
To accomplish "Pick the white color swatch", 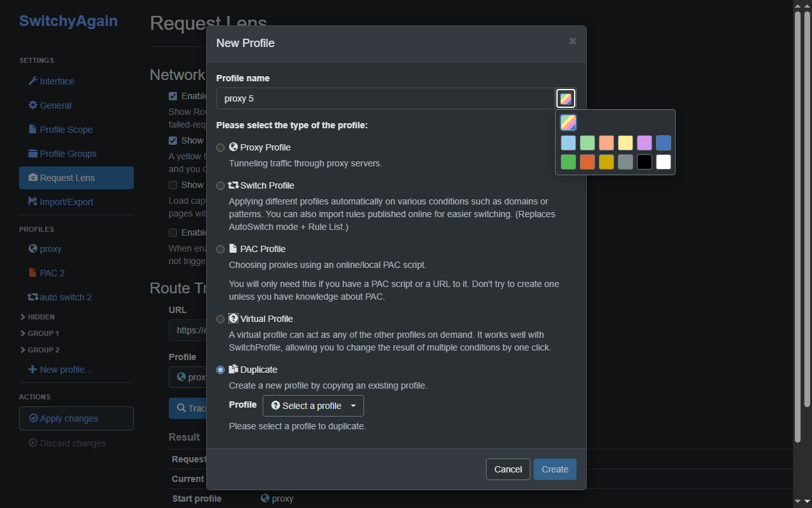I will [664, 162].
